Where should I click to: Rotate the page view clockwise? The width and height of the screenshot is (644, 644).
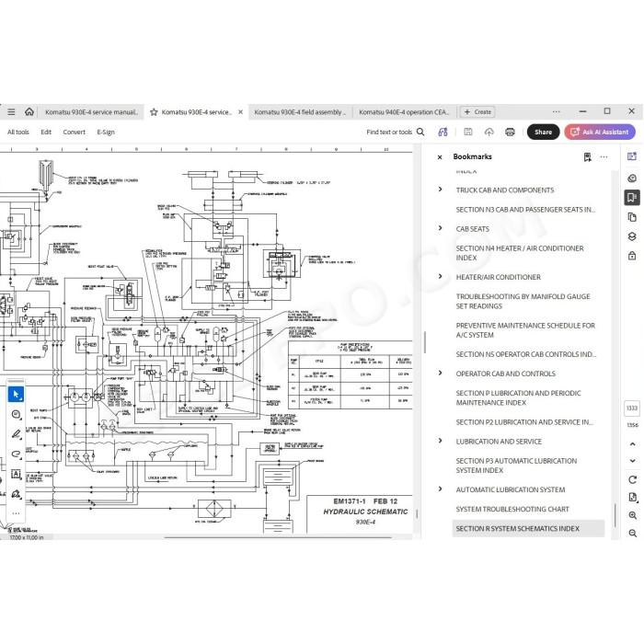633,479
